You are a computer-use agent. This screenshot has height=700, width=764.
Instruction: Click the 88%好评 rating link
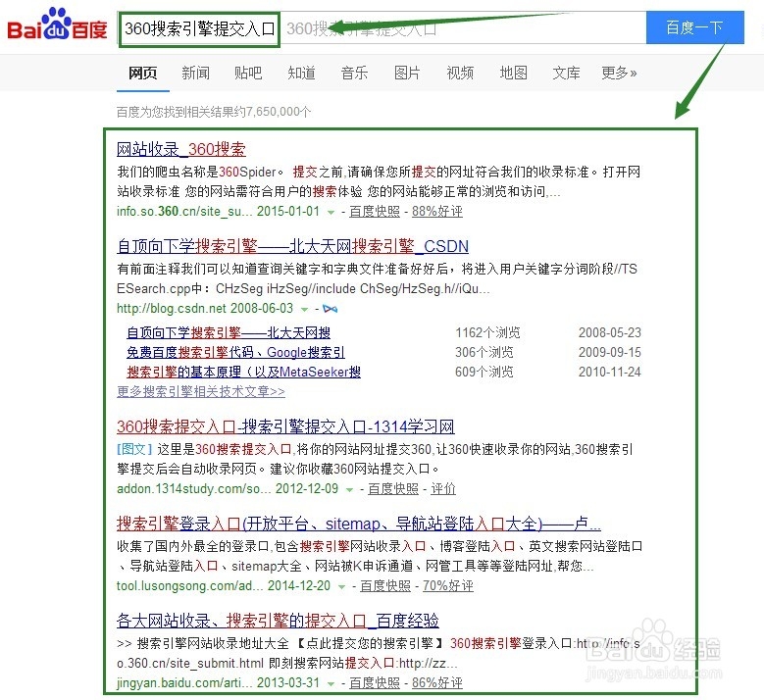pos(437,212)
